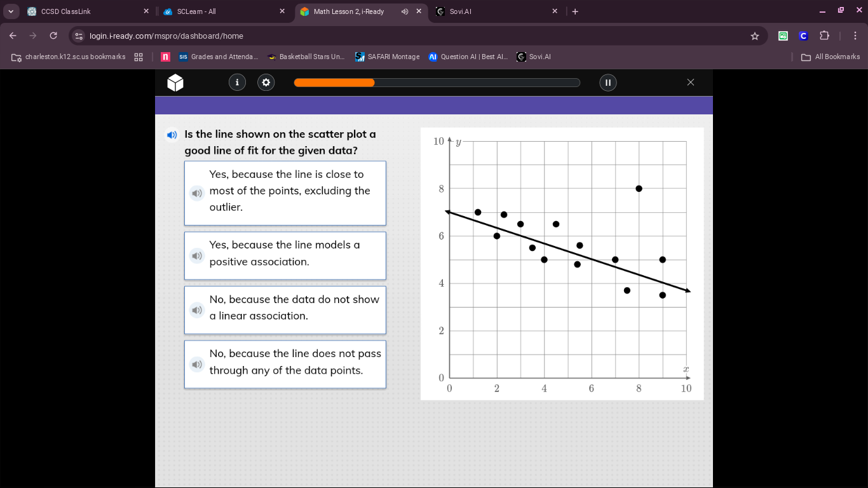This screenshot has height=488, width=868.
Task: Toggle audio for the outlier answer choice
Action: [x=197, y=193]
